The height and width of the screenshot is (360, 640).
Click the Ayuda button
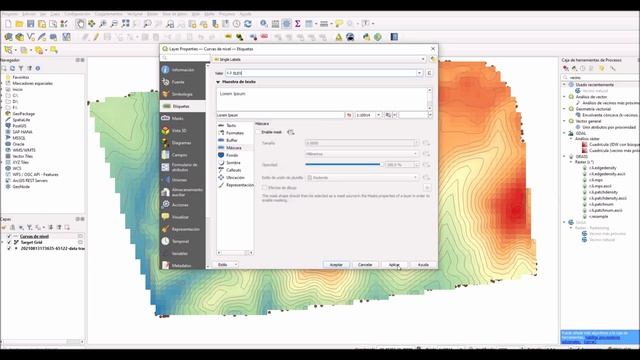point(423,265)
